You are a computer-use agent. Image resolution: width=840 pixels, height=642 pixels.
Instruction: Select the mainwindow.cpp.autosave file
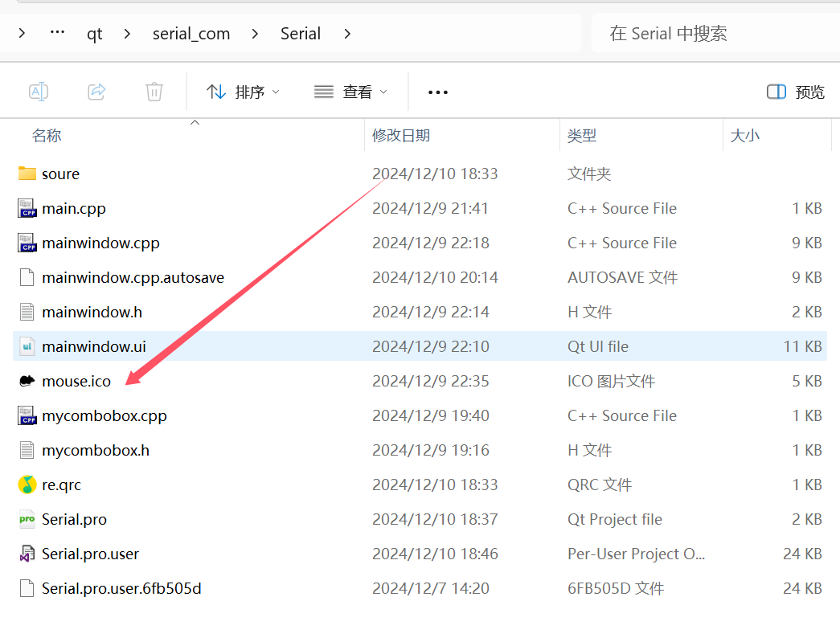pyautogui.click(x=133, y=277)
